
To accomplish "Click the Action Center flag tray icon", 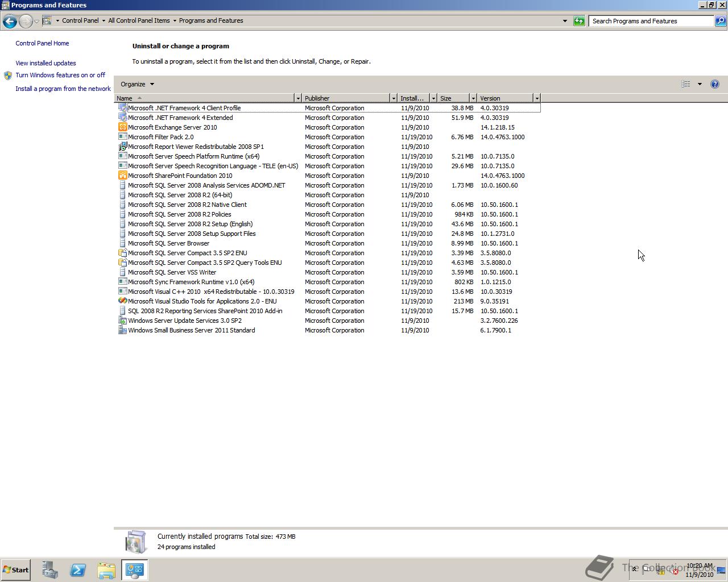I will pyautogui.click(x=647, y=570).
